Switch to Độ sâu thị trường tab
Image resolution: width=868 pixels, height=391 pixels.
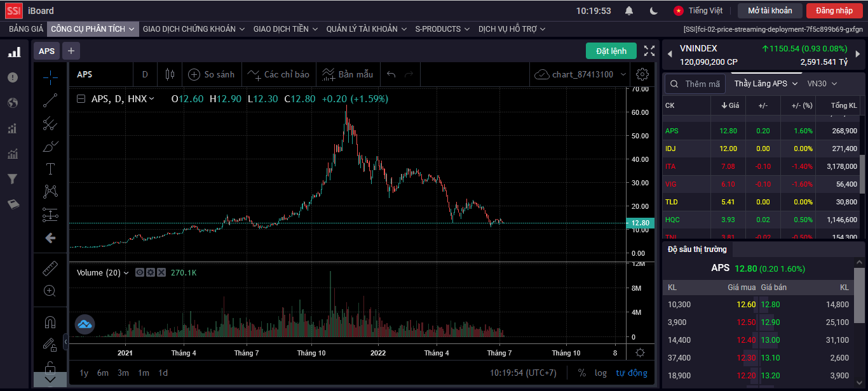coord(697,249)
